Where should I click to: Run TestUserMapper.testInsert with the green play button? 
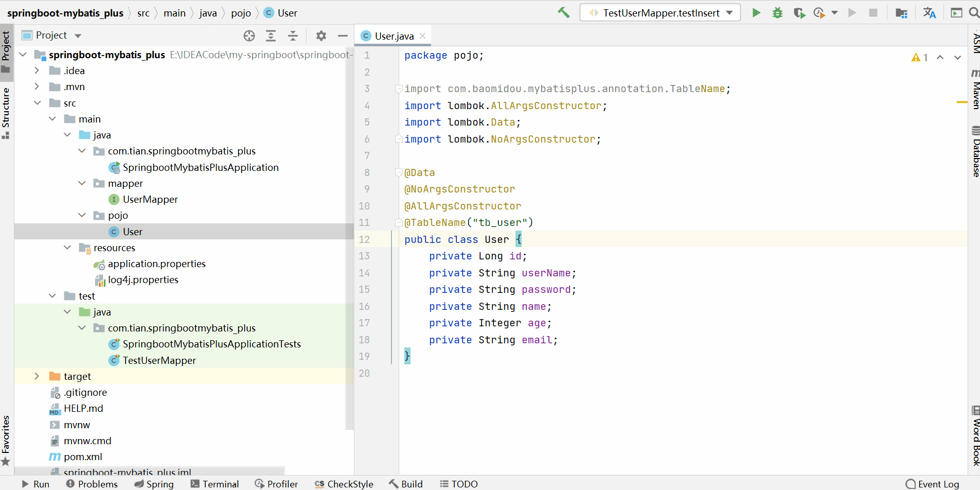(x=756, y=12)
